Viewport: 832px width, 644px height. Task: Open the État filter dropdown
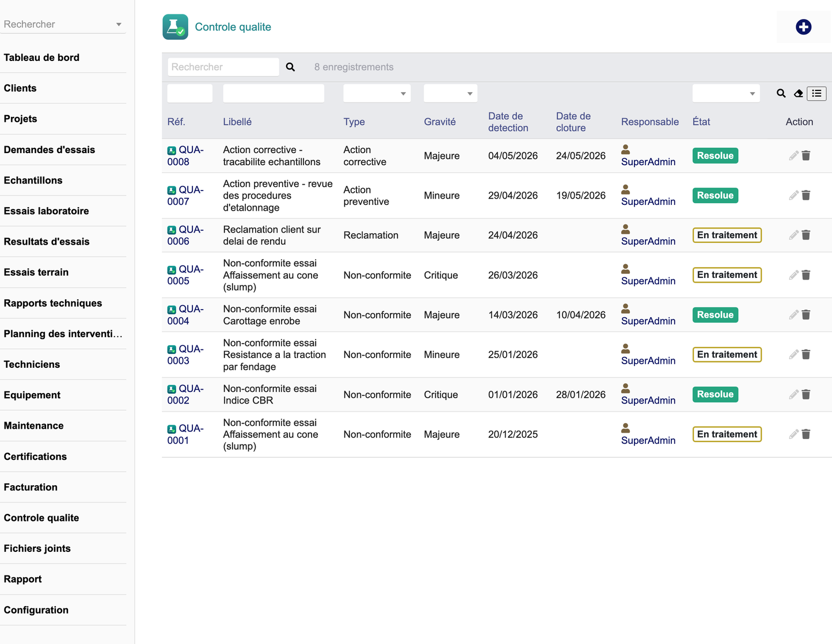click(725, 93)
